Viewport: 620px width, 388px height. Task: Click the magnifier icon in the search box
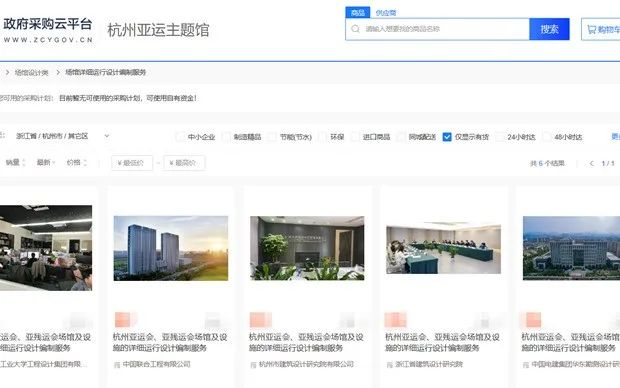[355, 29]
